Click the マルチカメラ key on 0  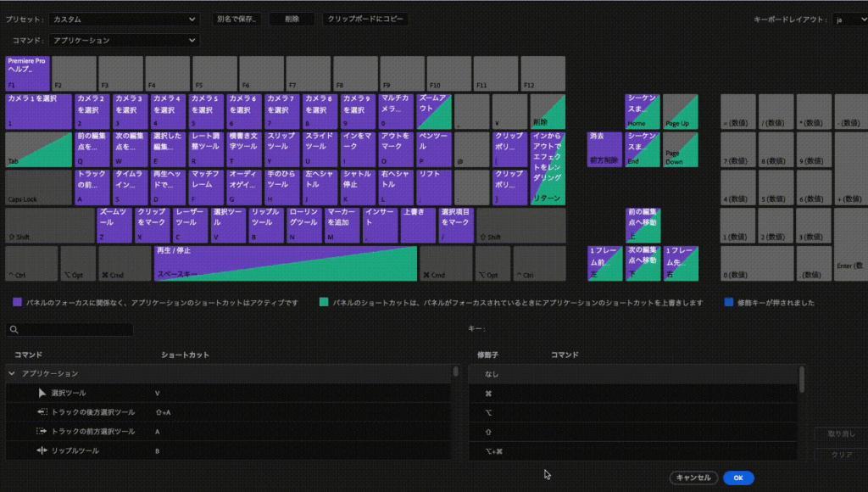coord(396,111)
